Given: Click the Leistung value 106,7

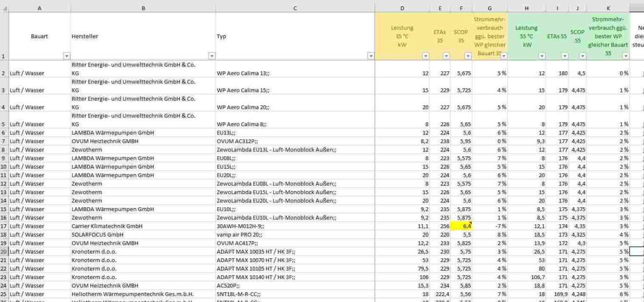Looking at the screenshot, I should pyautogui.click(x=527, y=277).
